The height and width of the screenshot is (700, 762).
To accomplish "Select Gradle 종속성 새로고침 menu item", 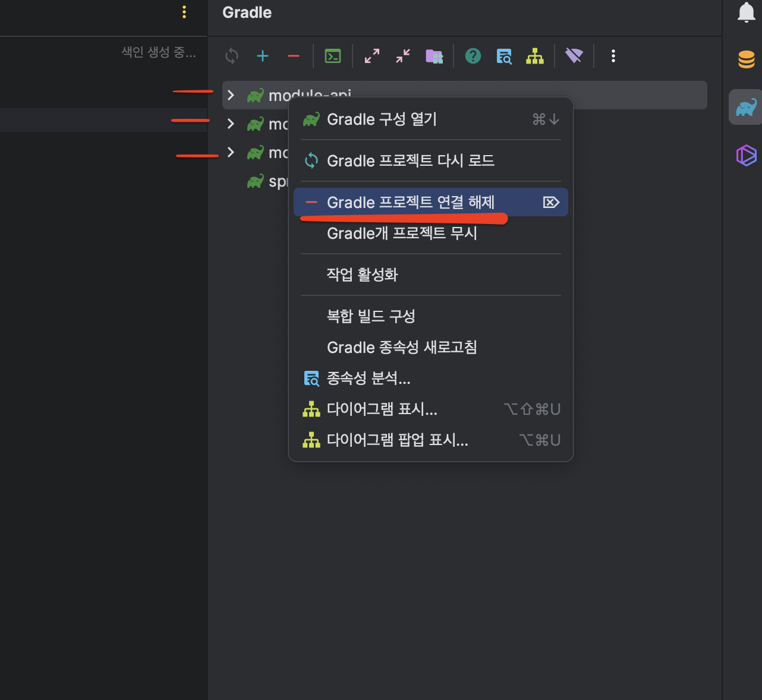I will (x=431, y=348).
